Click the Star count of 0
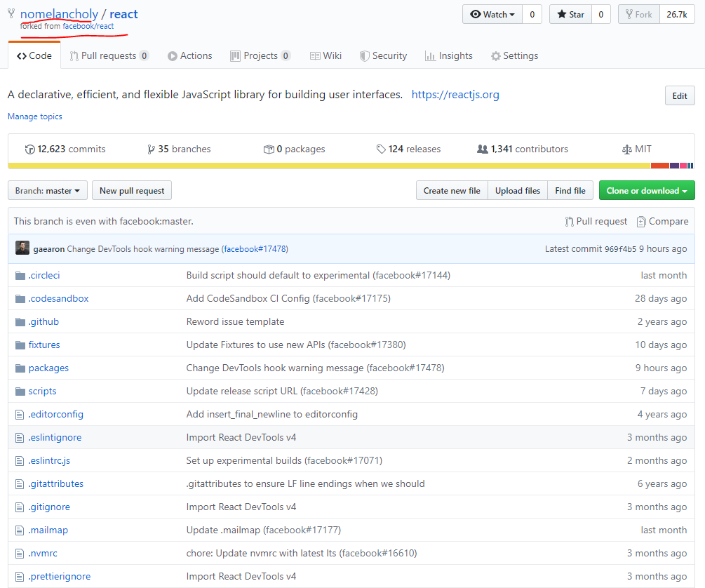This screenshot has height=588, width=705. click(600, 15)
